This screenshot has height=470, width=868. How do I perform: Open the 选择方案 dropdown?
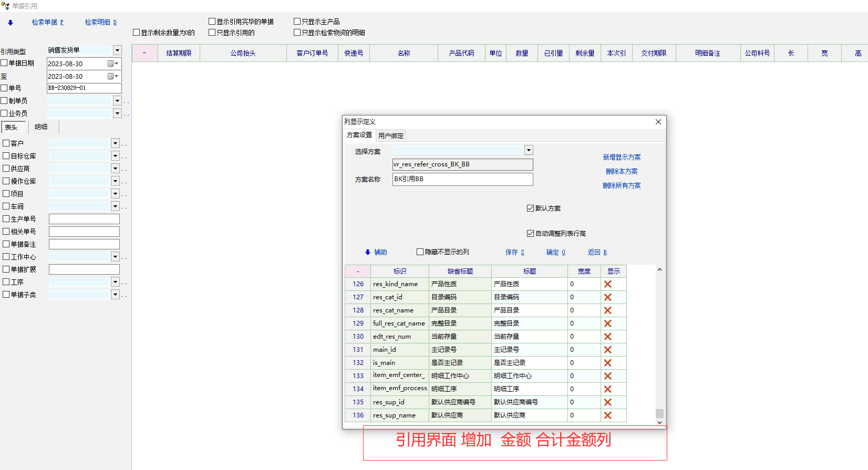click(x=529, y=150)
